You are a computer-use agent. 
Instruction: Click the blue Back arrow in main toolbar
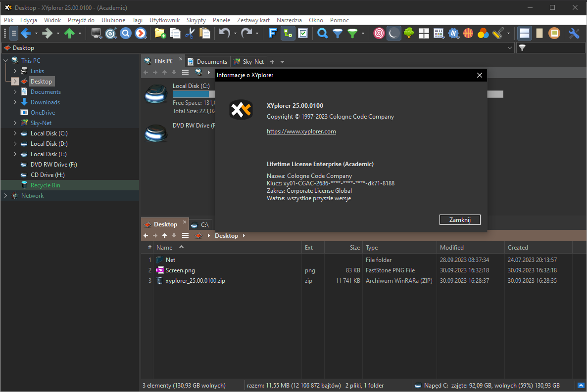[26, 34]
